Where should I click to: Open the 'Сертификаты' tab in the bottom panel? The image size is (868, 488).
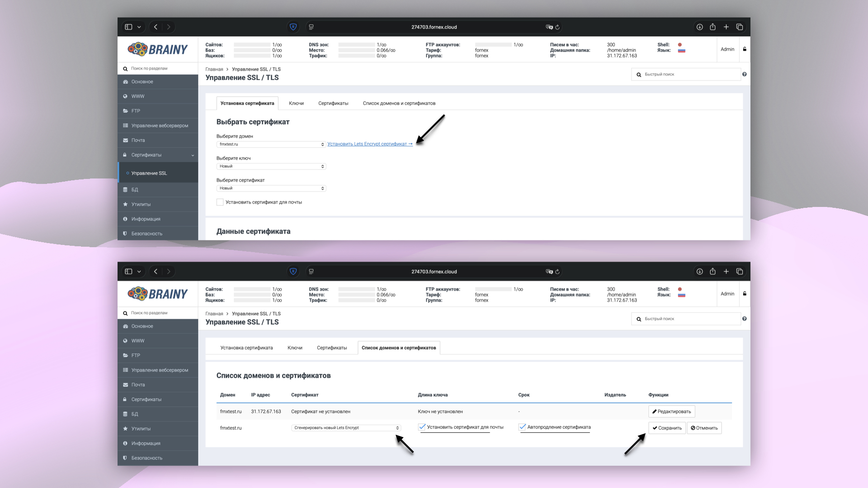tap(332, 348)
